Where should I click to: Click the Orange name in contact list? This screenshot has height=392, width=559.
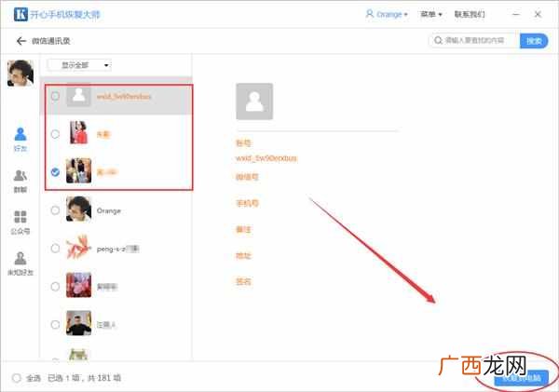click(109, 210)
